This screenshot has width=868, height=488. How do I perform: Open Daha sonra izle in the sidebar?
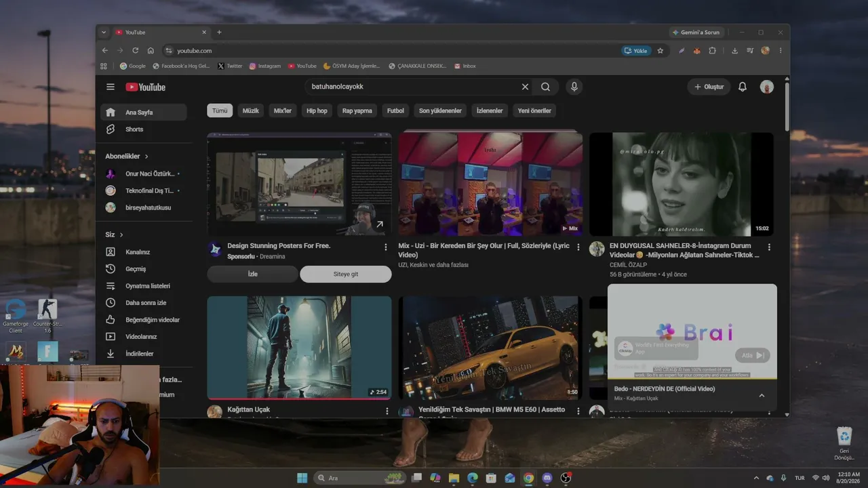(144, 303)
